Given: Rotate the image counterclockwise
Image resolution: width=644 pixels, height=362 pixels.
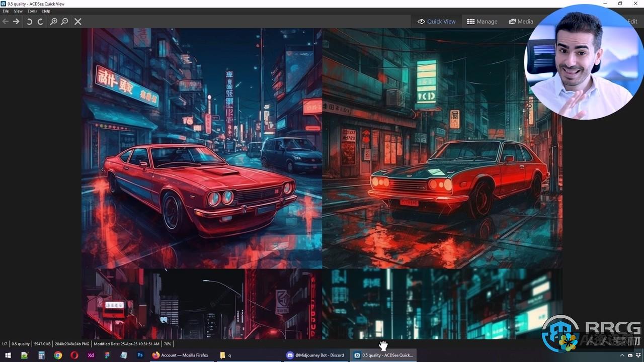Looking at the screenshot, I should click(29, 21).
